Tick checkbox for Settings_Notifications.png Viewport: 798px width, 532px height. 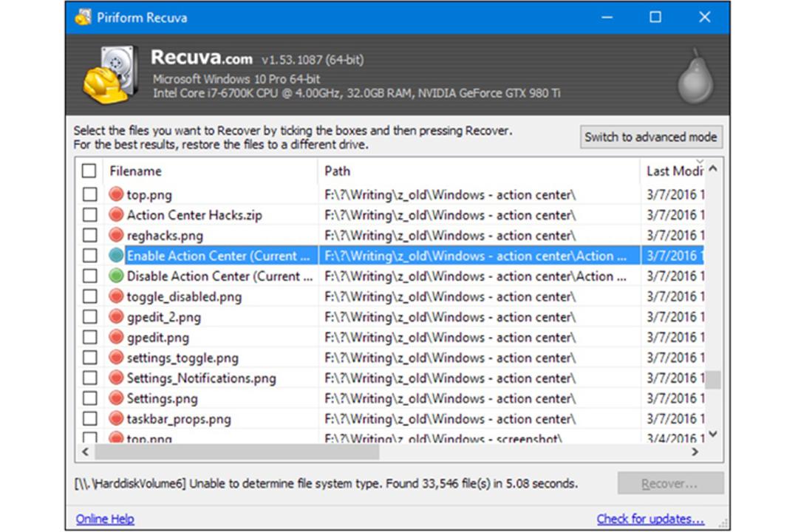click(90, 378)
